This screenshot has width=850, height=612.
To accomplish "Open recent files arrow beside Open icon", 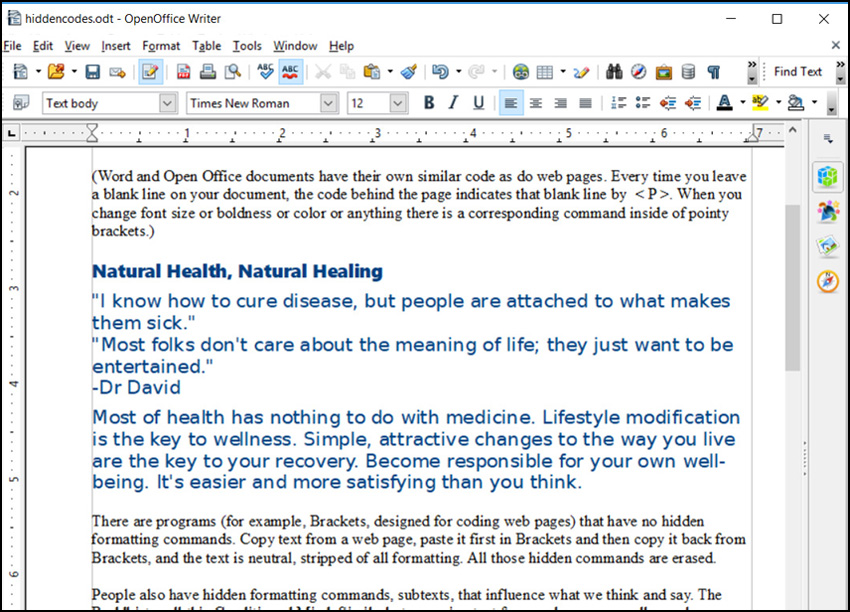I will click(x=74, y=72).
